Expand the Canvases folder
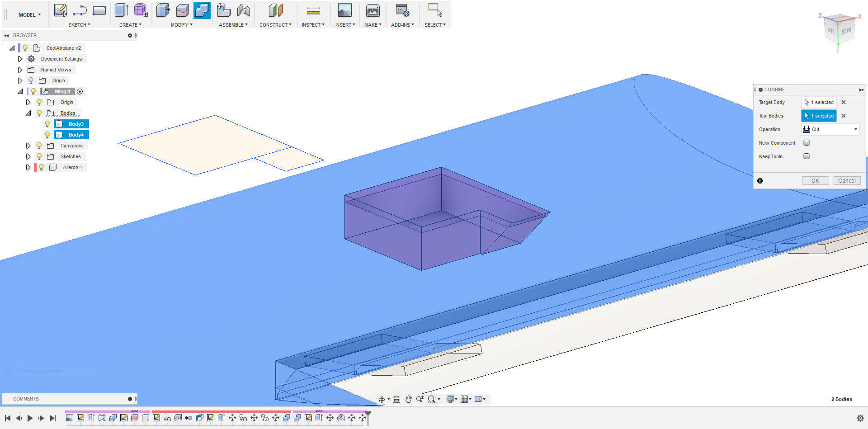The image size is (868, 429). coord(28,146)
